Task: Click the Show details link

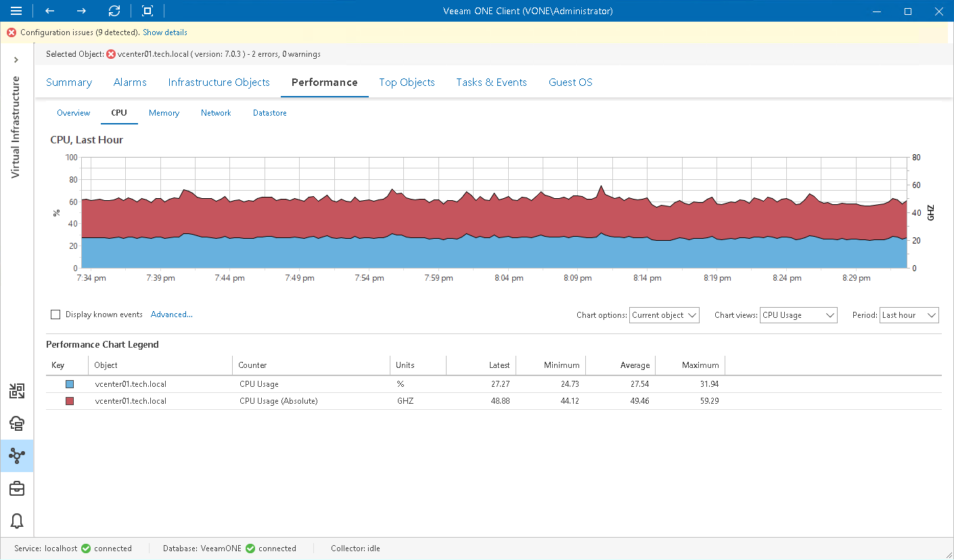Action: (x=165, y=32)
